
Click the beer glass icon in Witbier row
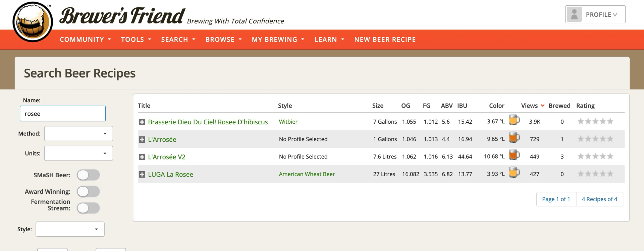(x=514, y=120)
